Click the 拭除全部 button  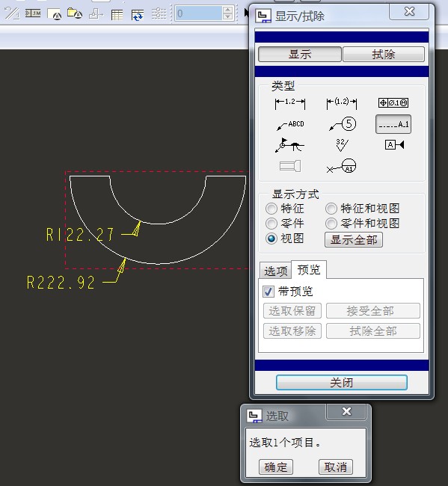(373, 331)
